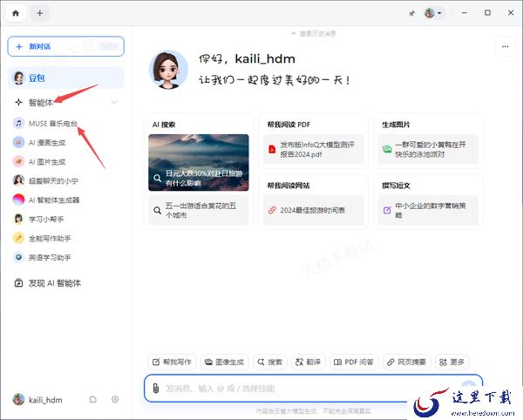Screen dimensions: 523x420
Task: Click the 帮我阅读 PDF card title
Action: point(289,125)
